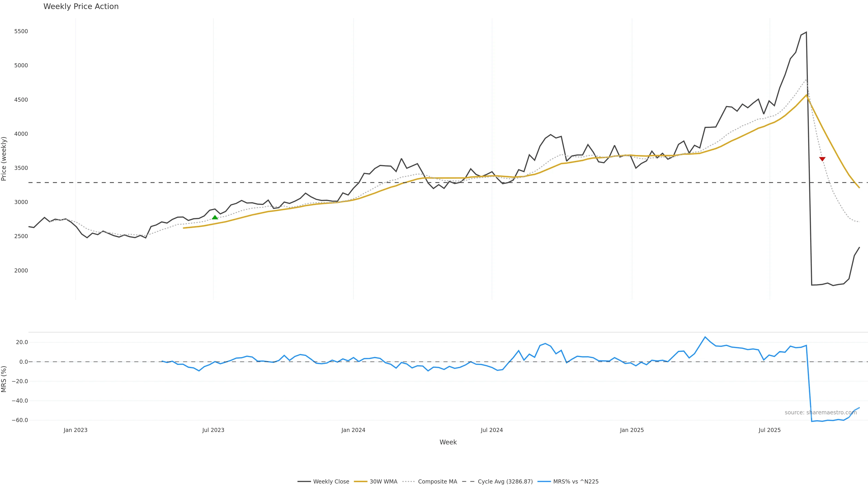868x488 pixels.
Task: Hide the Composite MA series via legend
Action: point(437,482)
